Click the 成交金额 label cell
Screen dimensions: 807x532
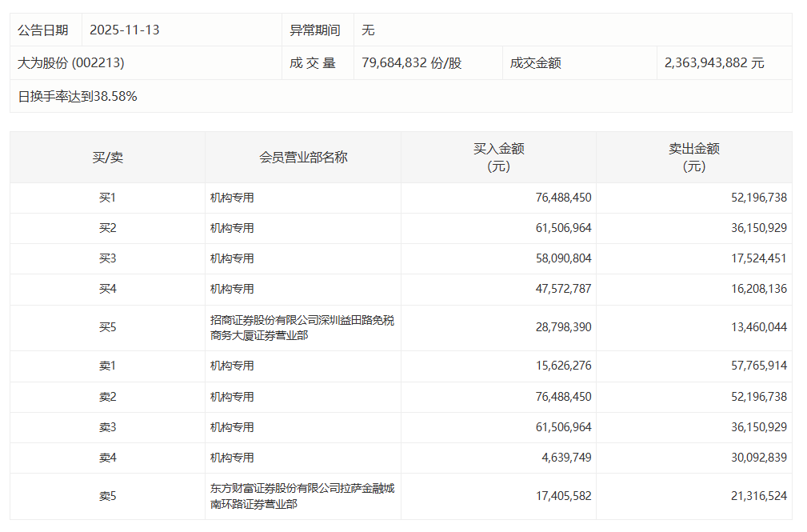tap(536, 63)
